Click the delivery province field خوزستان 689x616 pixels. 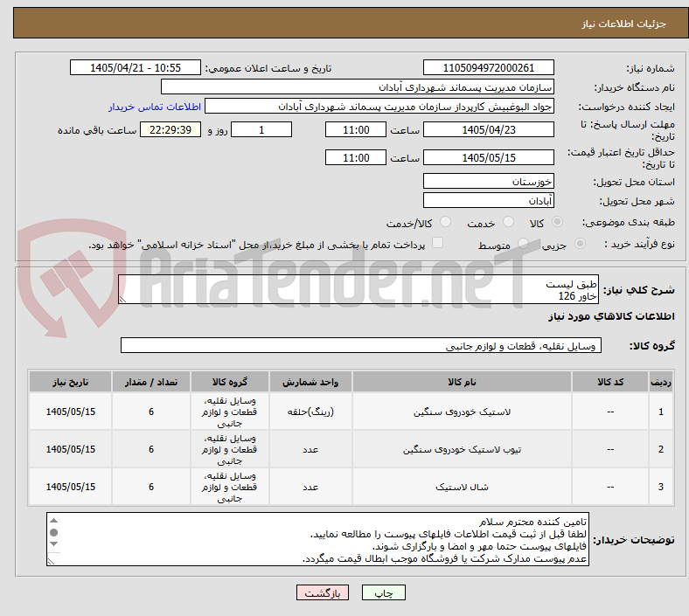(x=488, y=182)
